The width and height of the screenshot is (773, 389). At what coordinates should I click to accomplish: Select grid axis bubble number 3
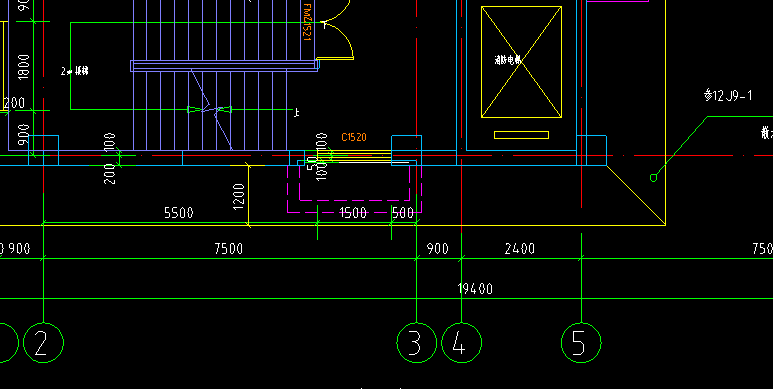tap(417, 343)
